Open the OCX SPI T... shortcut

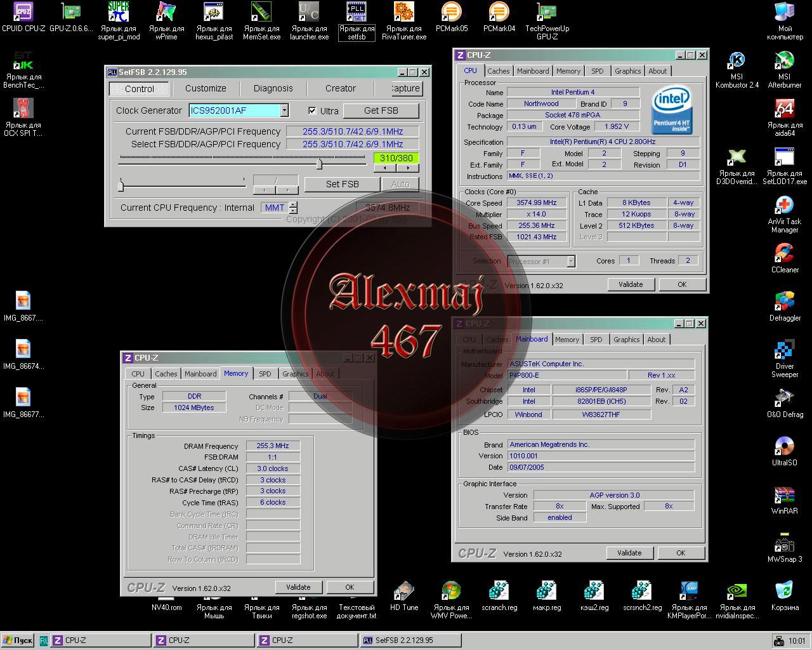click(23, 109)
